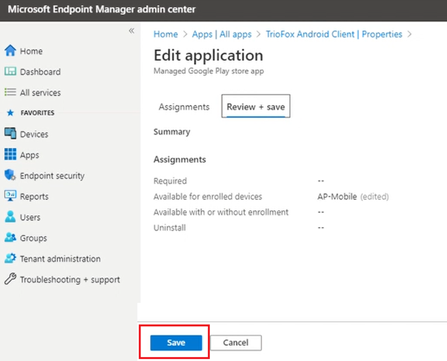Screen dimensions: 447x361
Task: Click the (edited) note beside AP-Mobile
Action: point(375,197)
